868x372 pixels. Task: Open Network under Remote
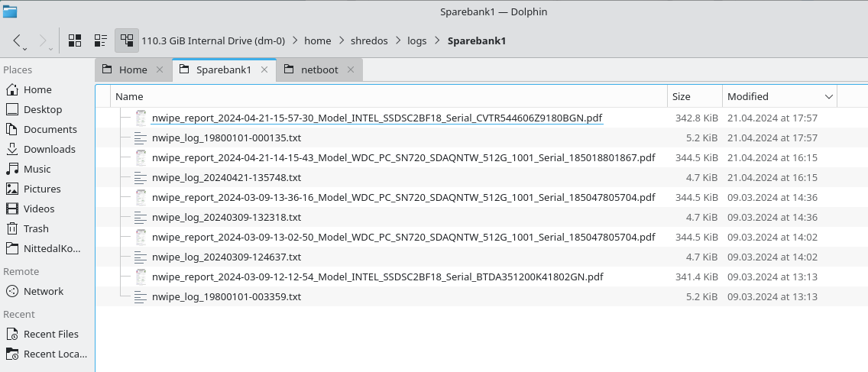point(44,291)
